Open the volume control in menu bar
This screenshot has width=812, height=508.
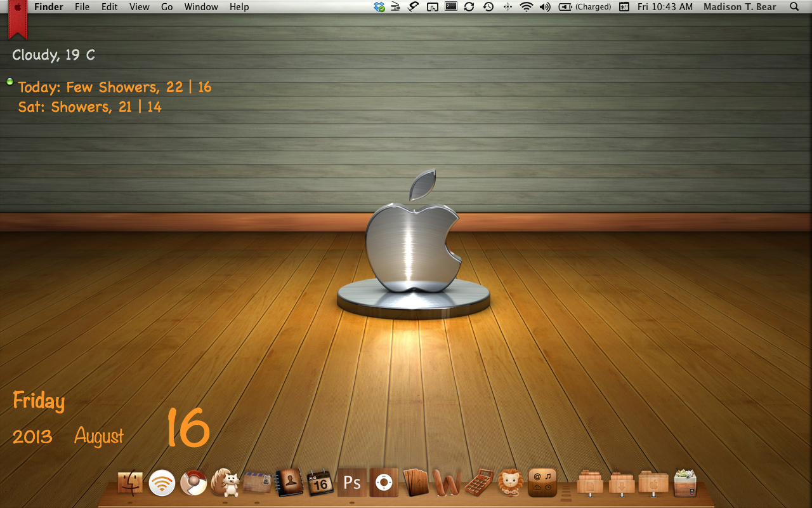coord(545,7)
